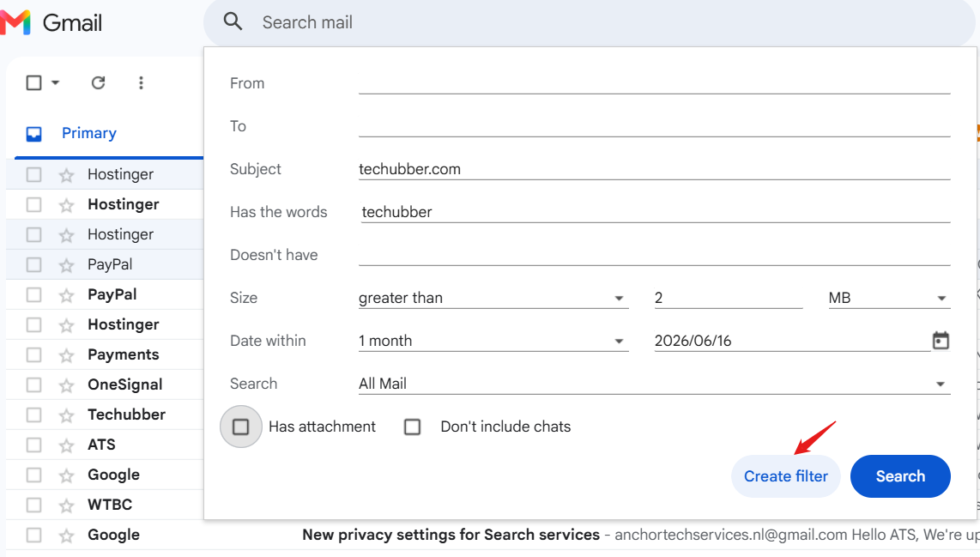980x557 pixels.
Task: Open the WTBC email row
Action: tap(105, 505)
